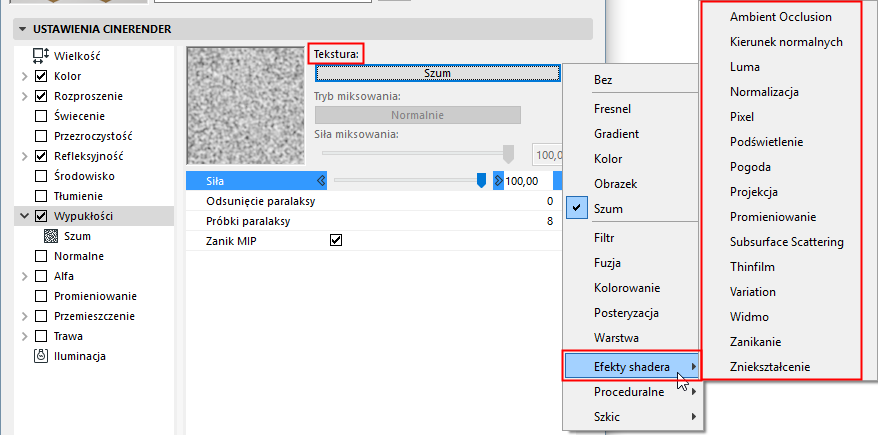Uncheck the Rozproszenie checkbox
This screenshot has height=435, width=878.
41,96
